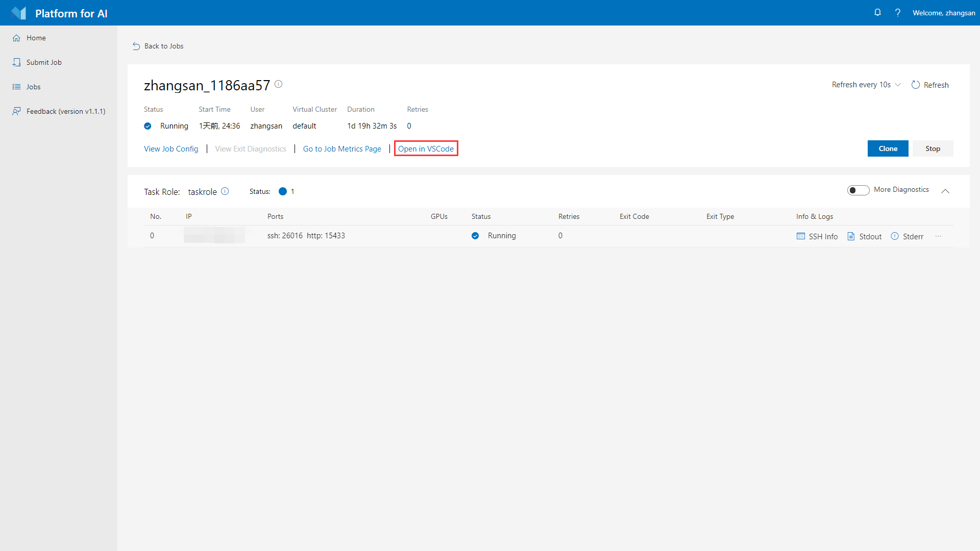The width and height of the screenshot is (980, 551).
Task: Go back to Jobs list
Action: pos(158,46)
